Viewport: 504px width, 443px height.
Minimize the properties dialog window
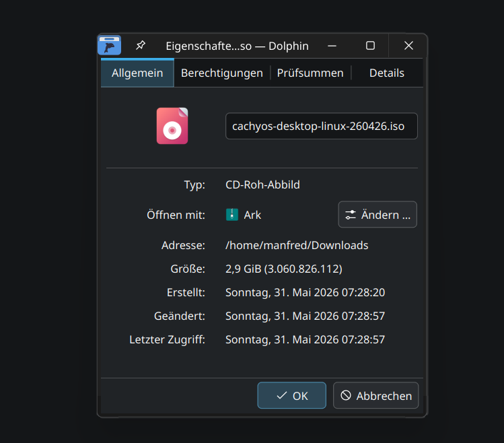click(332, 46)
